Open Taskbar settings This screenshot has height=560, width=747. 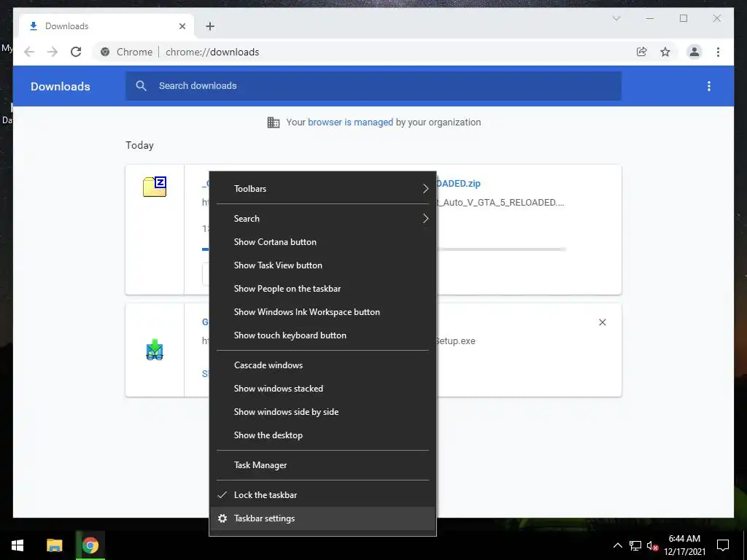click(x=323, y=518)
